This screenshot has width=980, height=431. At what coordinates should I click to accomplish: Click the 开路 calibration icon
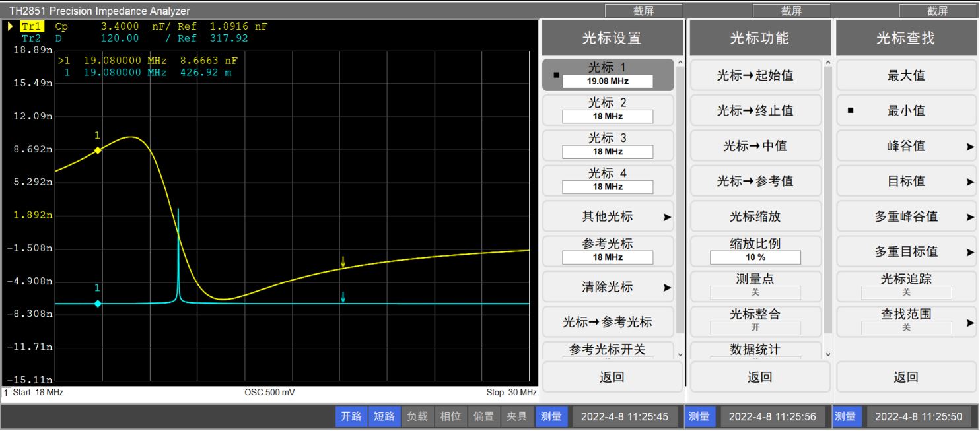pos(351,416)
